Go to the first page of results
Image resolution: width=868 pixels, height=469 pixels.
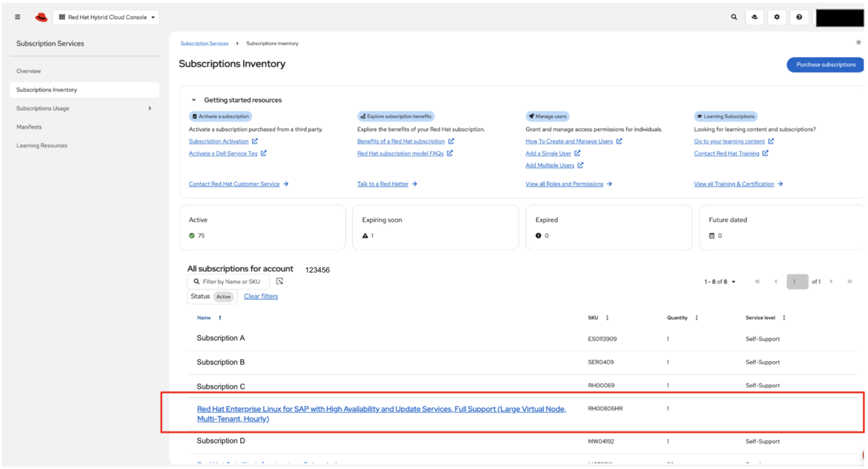coord(757,282)
